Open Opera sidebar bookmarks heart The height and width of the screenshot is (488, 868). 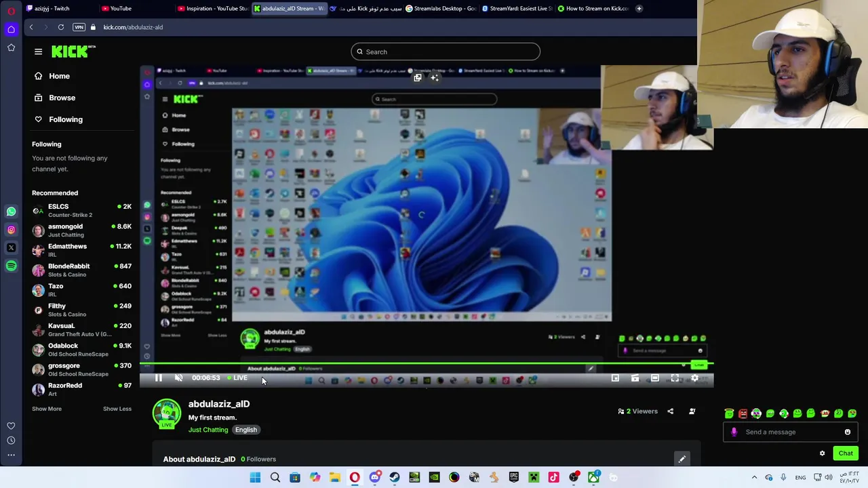tap(11, 426)
